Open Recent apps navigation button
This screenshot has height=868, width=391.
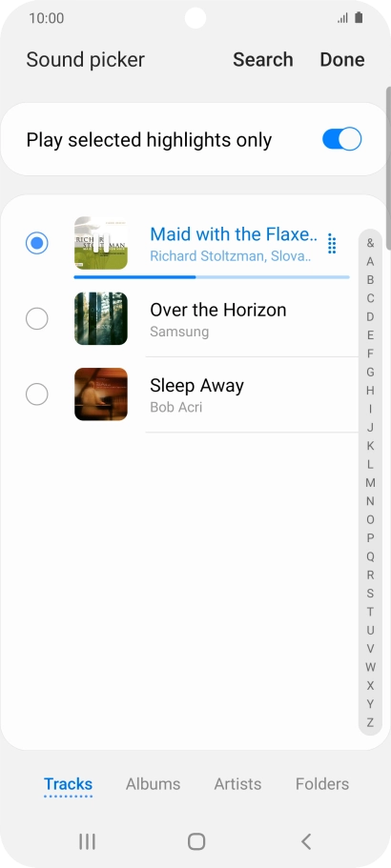87,841
